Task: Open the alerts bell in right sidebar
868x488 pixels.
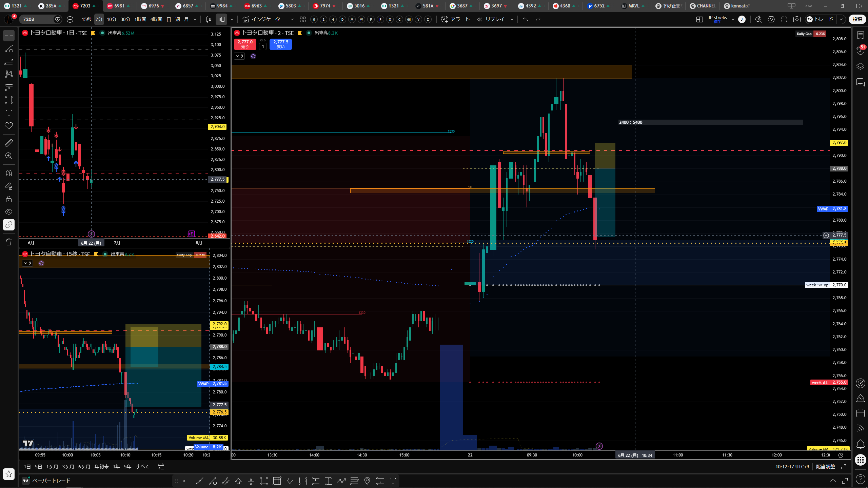Action: [x=861, y=444]
